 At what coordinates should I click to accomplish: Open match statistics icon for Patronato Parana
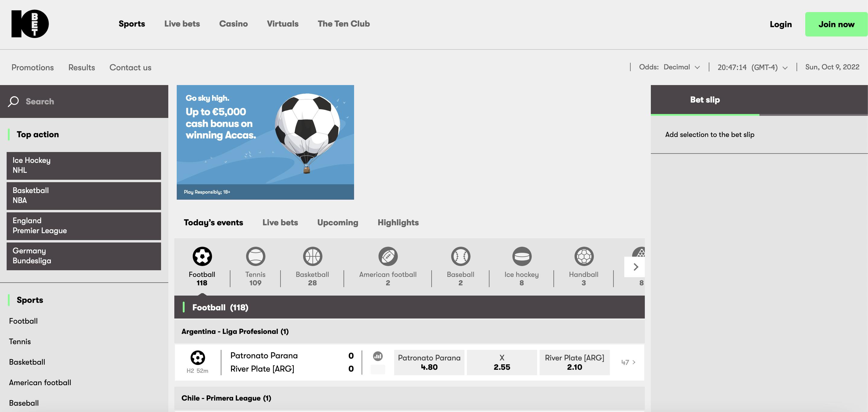(378, 356)
